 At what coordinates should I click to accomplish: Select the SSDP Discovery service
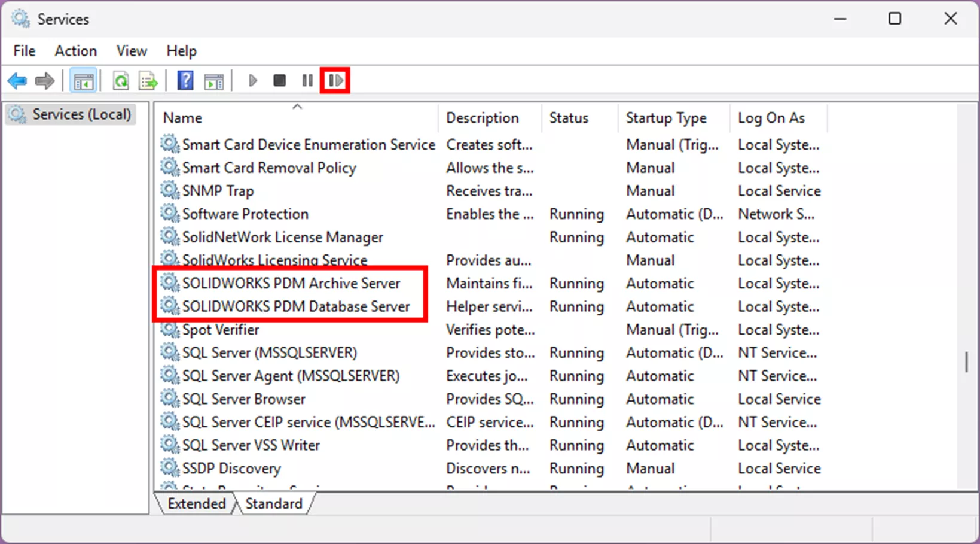(490, 469)
